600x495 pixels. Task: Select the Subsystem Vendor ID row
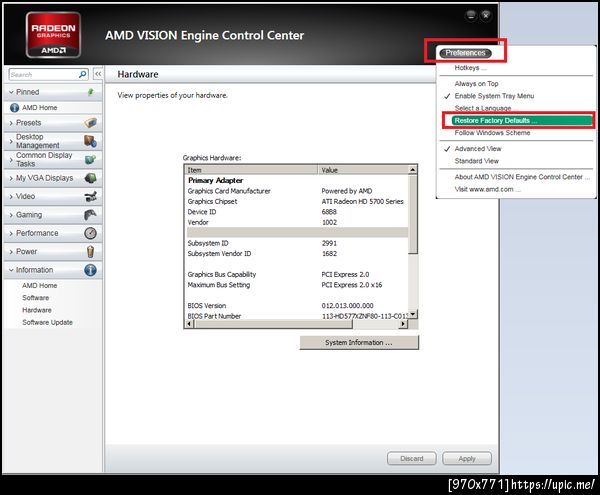[297, 254]
